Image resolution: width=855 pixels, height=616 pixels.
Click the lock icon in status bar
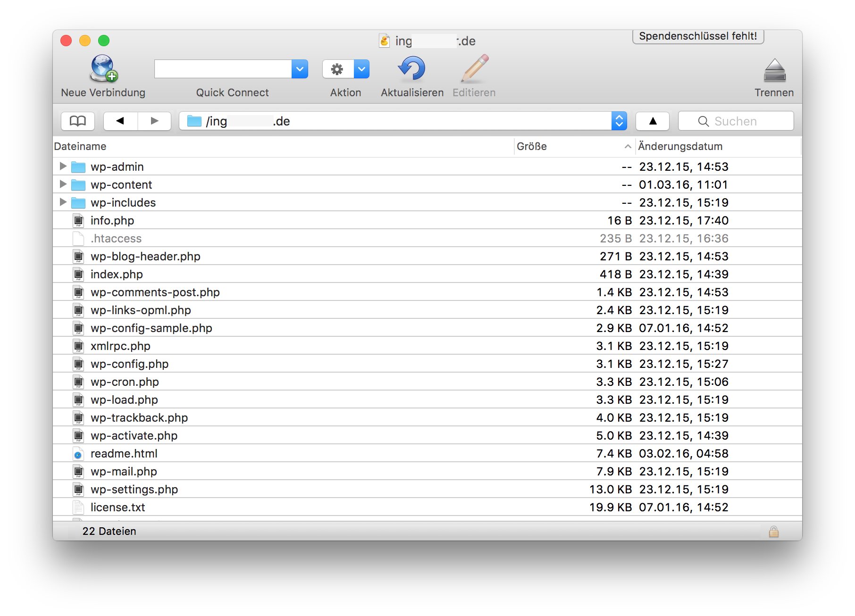(773, 532)
